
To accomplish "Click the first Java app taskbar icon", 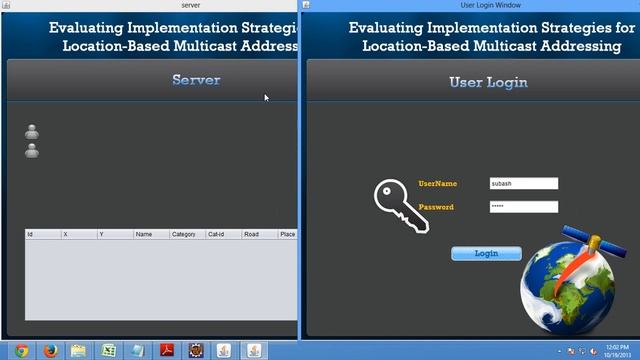I will pos(224,351).
